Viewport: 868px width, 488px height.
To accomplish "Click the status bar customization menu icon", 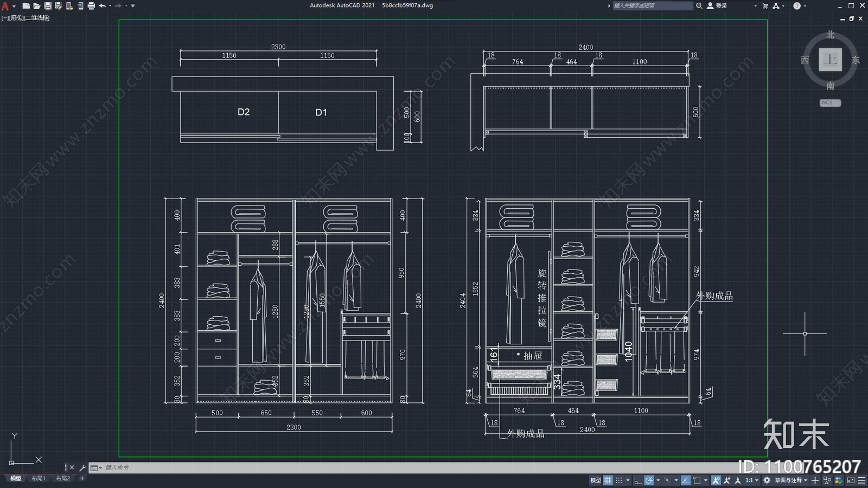I will (x=861, y=480).
